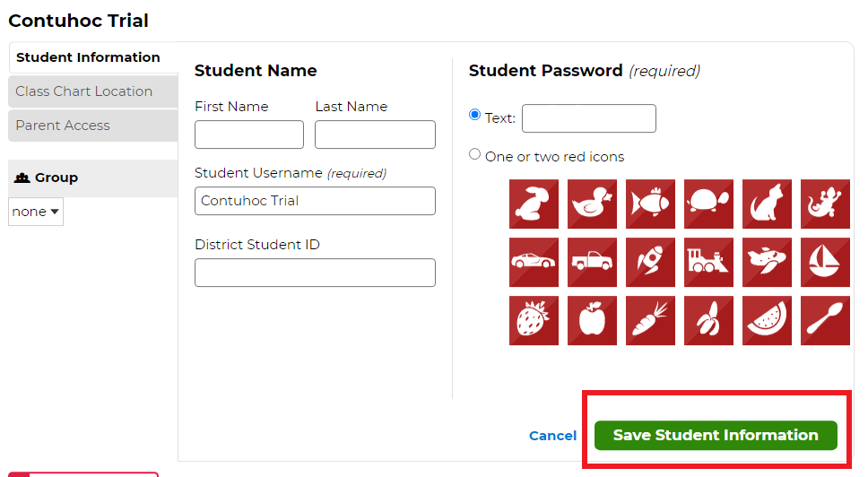Select the rocket password icon
868x477 pixels.
(x=650, y=263)
